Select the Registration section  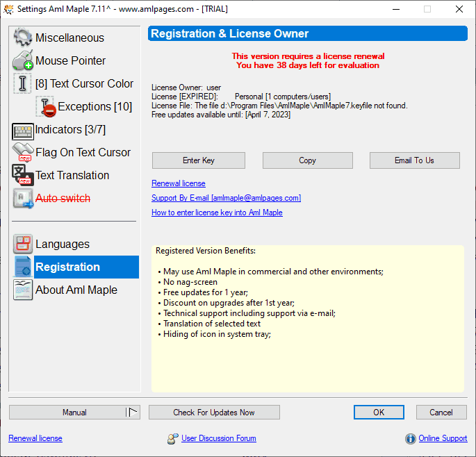pyautogui.click(x=86, y=267)
